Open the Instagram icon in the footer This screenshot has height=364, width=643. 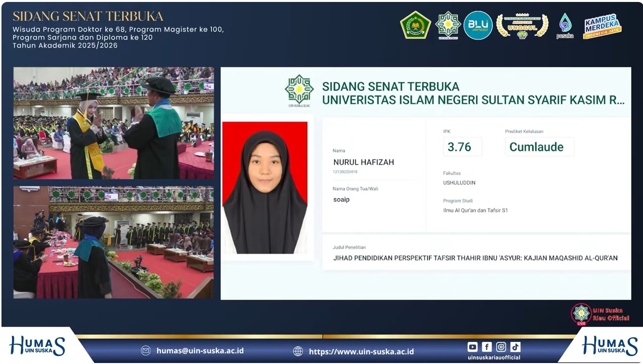coord(501,347)
